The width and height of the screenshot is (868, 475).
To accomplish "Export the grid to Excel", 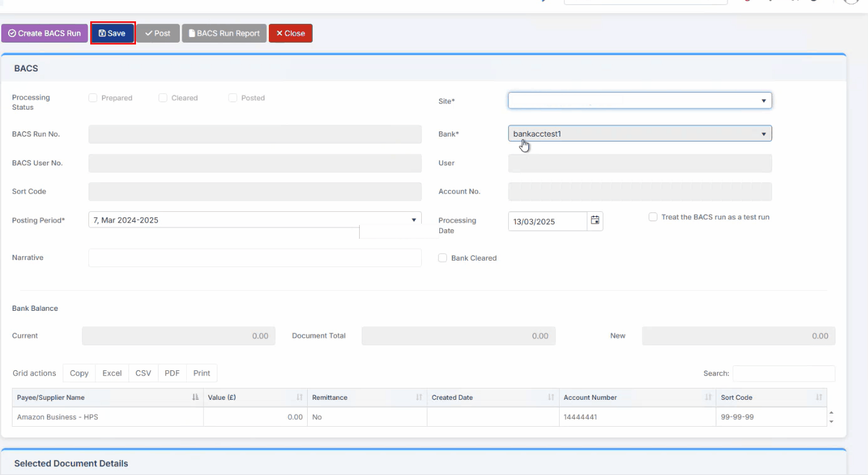I will pyautogui.click(x=112, y=373).
